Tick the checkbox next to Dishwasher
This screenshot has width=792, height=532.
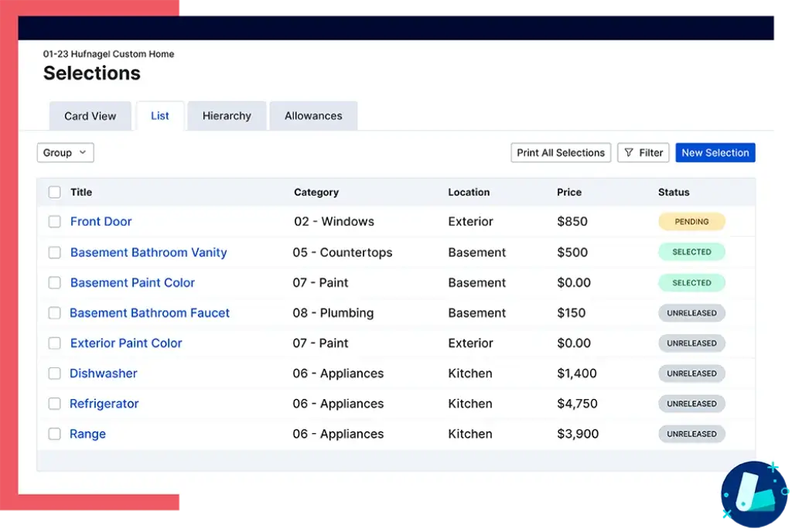click(x=54, y=373)
